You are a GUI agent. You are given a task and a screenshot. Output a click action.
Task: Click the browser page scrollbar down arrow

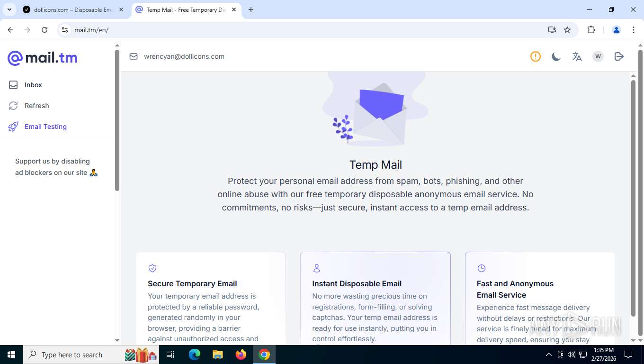point(640,341)
